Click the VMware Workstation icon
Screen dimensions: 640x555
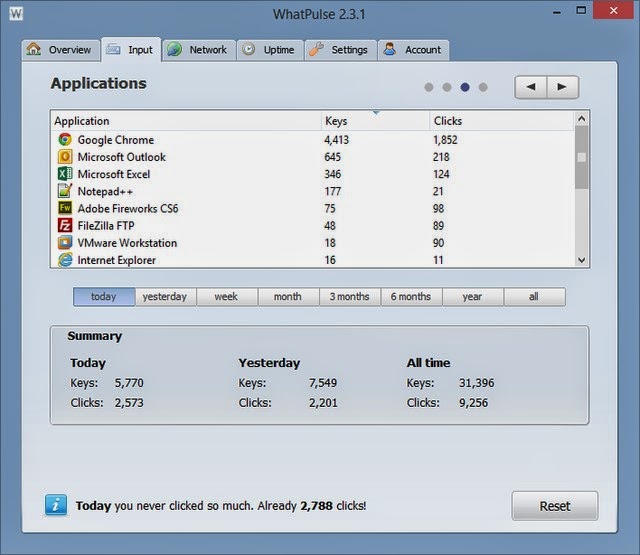(65, 242)
